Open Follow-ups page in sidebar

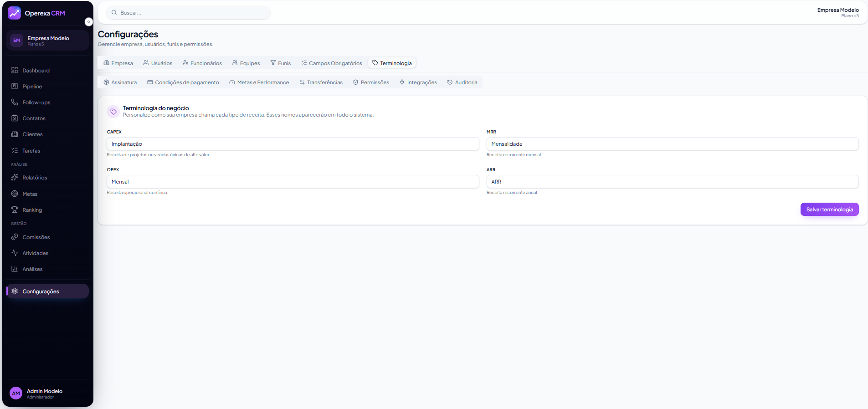point(48,102)
